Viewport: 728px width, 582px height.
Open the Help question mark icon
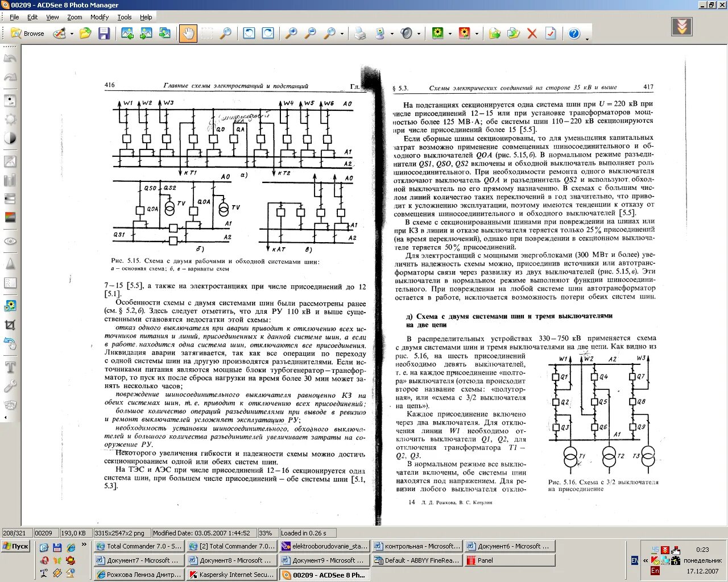574,34
